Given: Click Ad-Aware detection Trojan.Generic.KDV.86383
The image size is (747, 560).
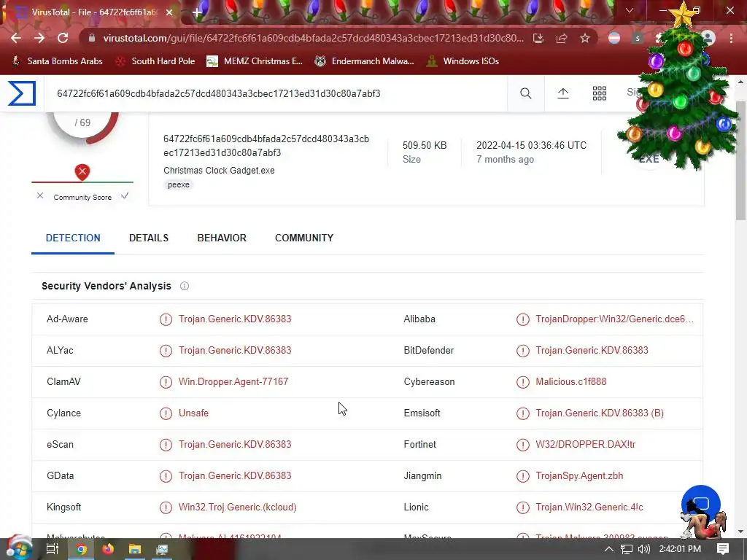Looking at the screenshot, I should pyautogui.click(x=235, y=319).
